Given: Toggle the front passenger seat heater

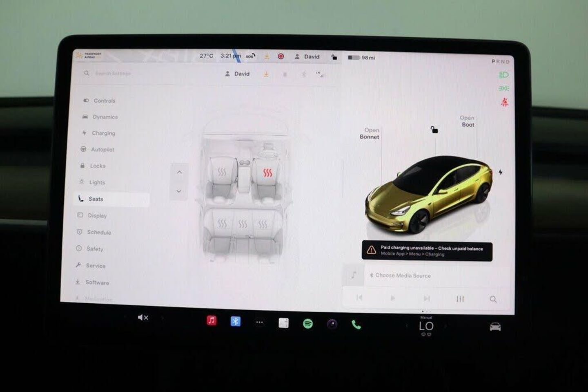Looking at the screenshot, I should click(x=222, y=172).
